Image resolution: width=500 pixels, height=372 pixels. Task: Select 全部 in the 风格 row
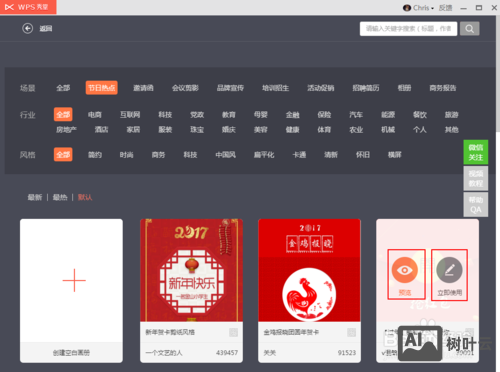coord(63,155)
